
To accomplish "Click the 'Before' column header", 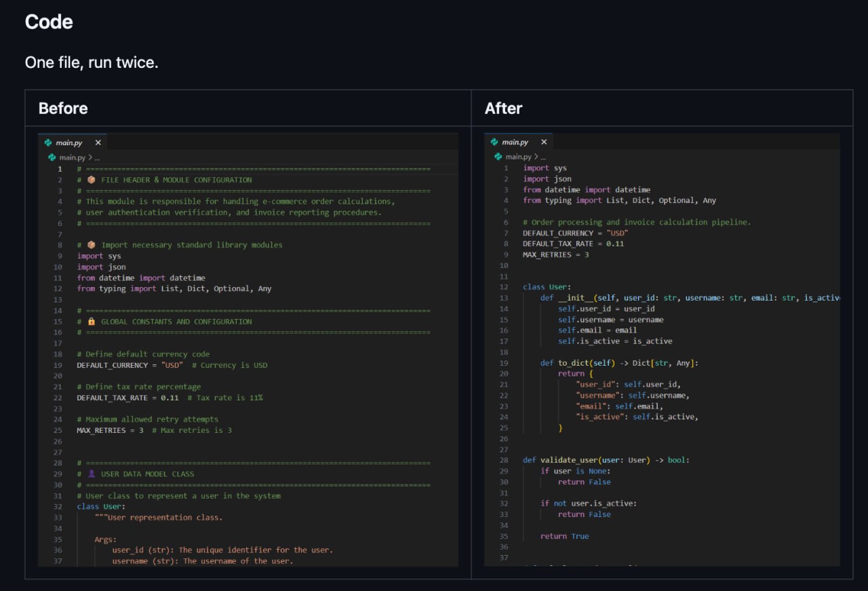I will (63, 109).
